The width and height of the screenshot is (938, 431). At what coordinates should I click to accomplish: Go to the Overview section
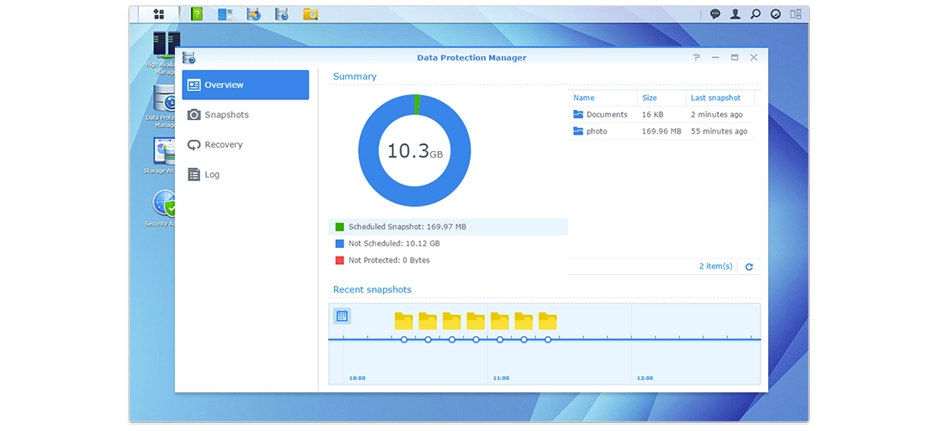point(246,85)
